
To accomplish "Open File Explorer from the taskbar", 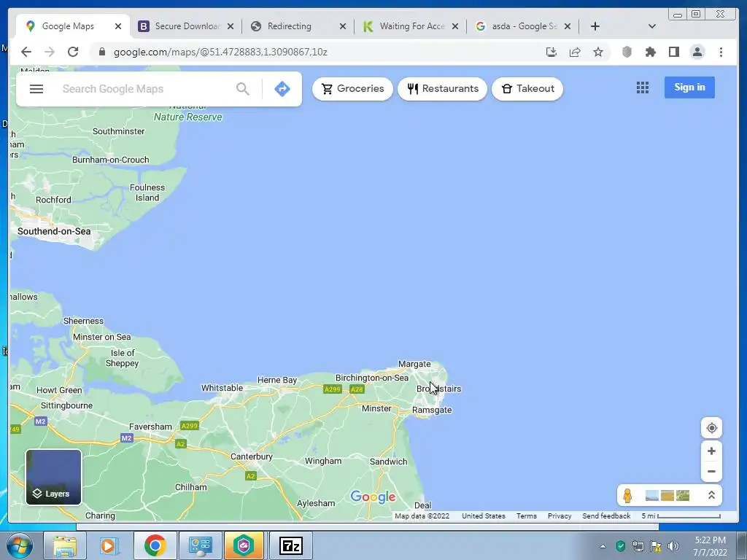I will pos(65,545).
